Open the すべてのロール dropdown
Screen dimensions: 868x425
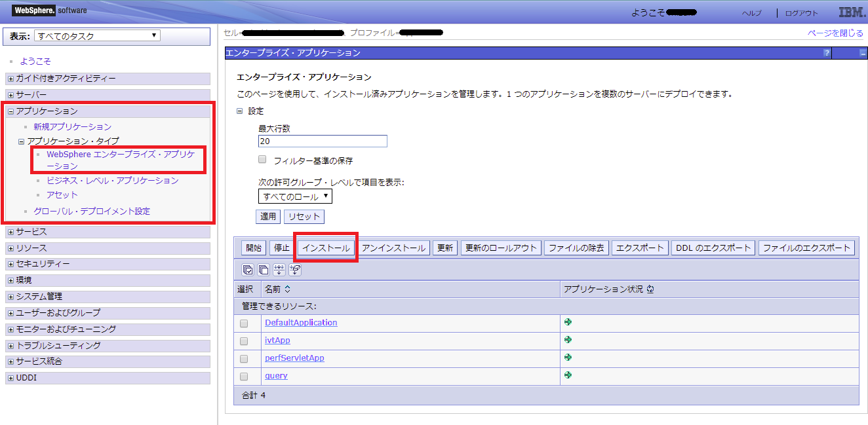(x=295, y=196)
